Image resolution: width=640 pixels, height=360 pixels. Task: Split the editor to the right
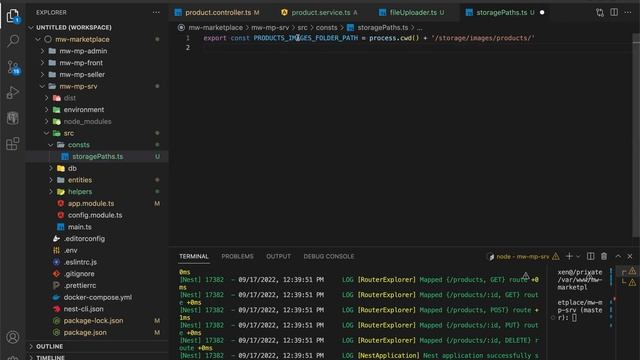pos(614,13)
